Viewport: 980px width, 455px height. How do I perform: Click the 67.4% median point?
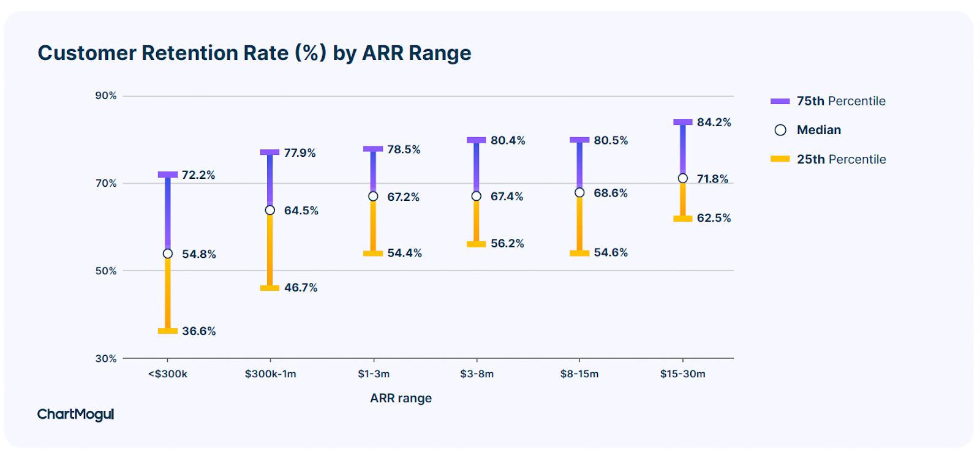coord(477,196)
